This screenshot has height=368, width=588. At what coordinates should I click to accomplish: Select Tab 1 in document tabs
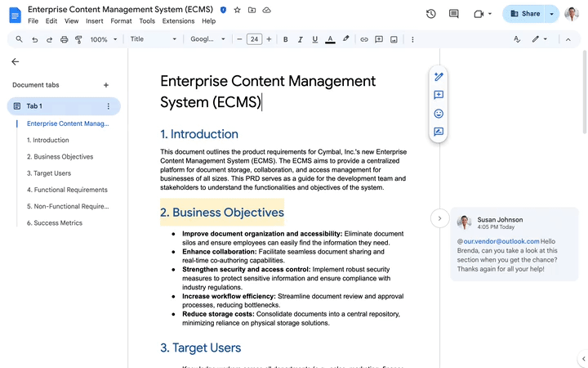[x=64, y=106]
